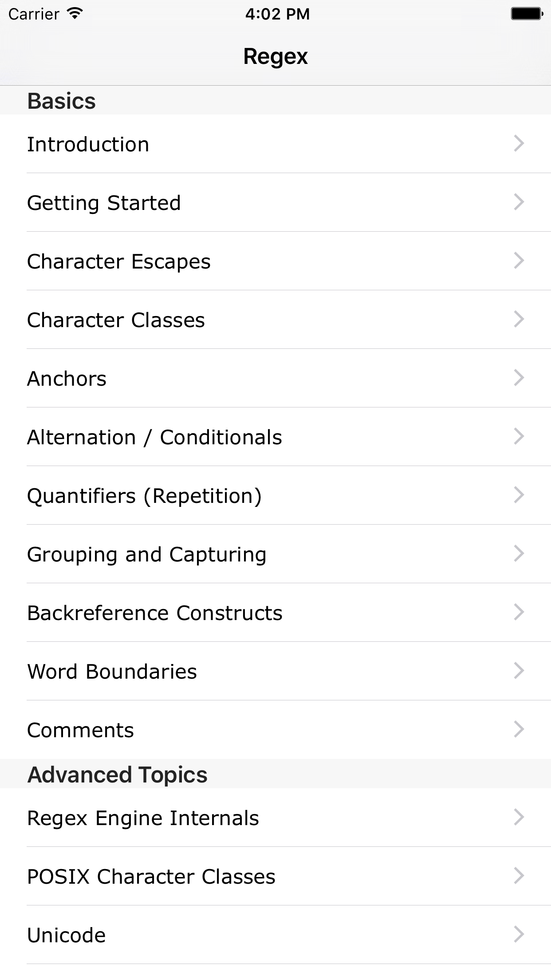The width and height of the screenshot is (551, 980).
Task: Tap the arrow on the Comments row
Action: point(519,729)
